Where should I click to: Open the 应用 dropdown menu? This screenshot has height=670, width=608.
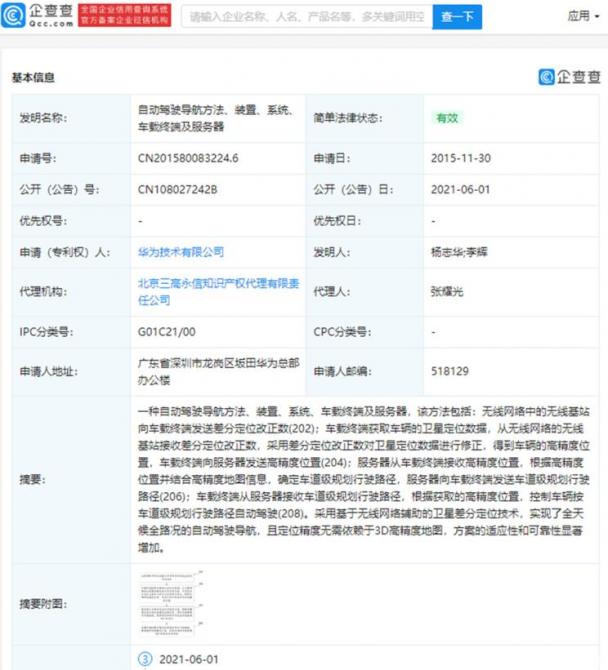point(583,16)
